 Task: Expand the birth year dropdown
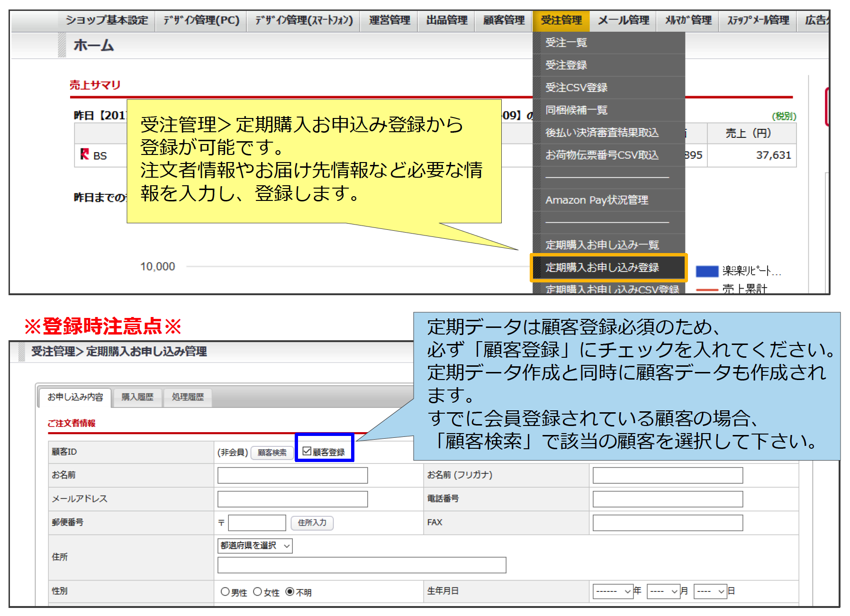(613, 591)
